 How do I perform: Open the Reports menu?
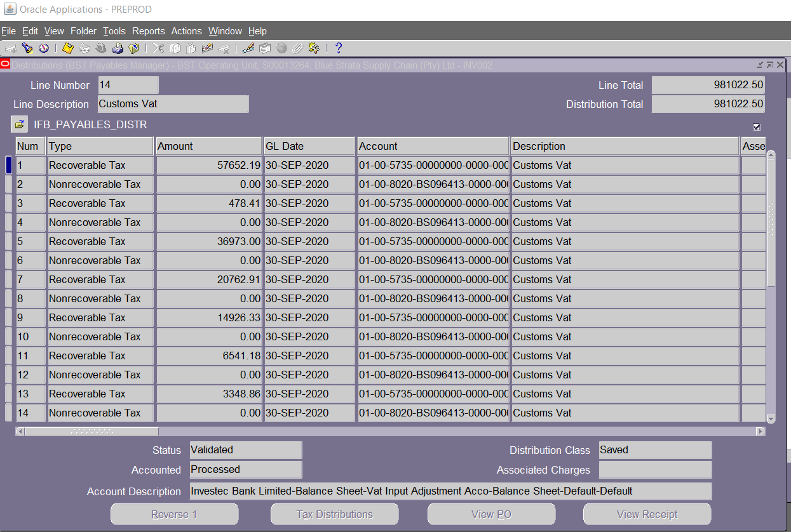[x=148, y=31]
